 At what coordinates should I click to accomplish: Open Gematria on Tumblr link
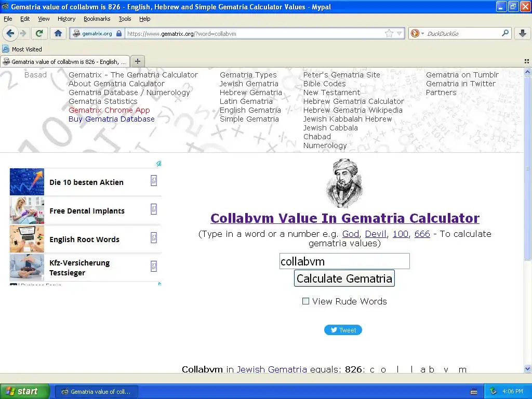pos(462,75)
